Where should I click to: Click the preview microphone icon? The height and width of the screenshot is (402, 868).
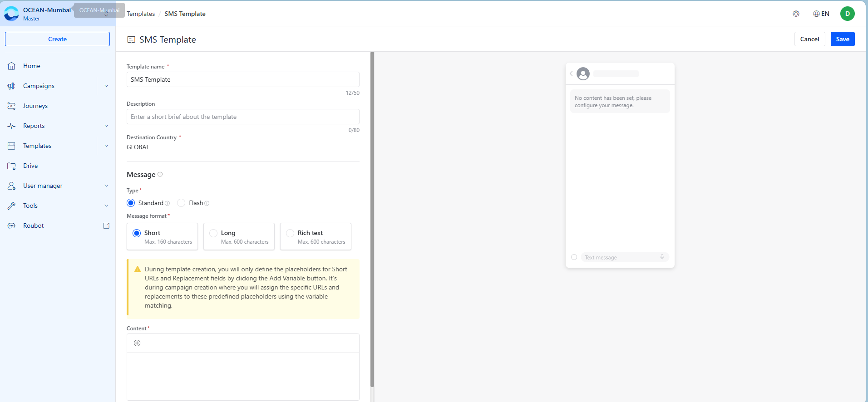click(x=662, y=257)
